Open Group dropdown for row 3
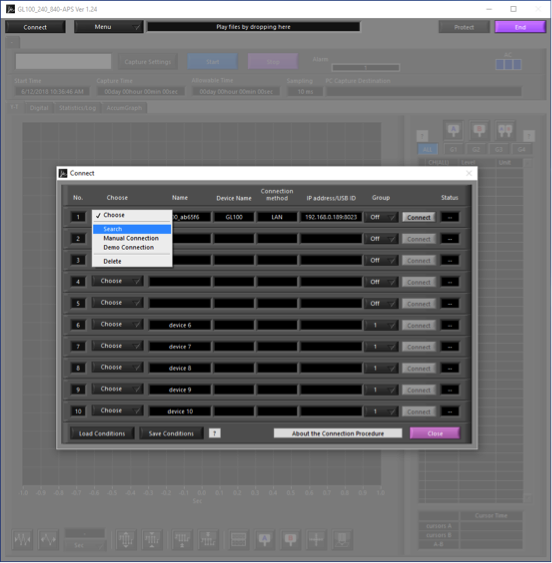Viewport: 552px width, 563px height. 381,260
